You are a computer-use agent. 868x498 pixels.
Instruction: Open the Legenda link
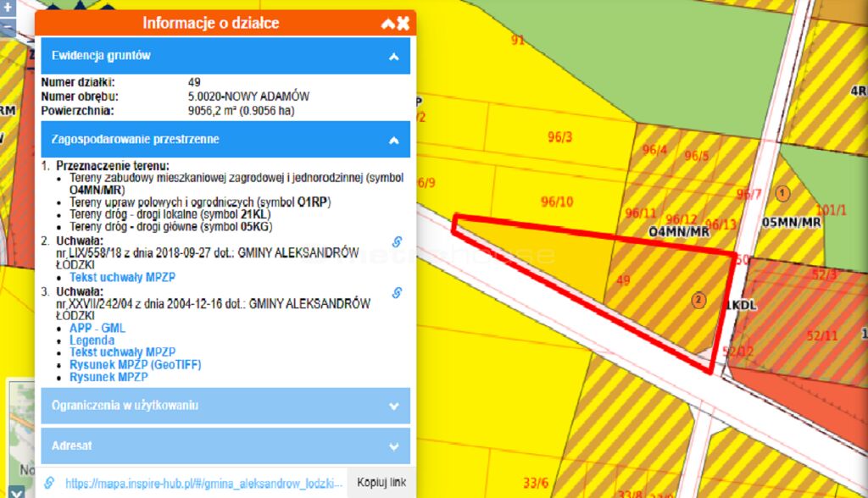pyautogui.click(x=92, y=340)
